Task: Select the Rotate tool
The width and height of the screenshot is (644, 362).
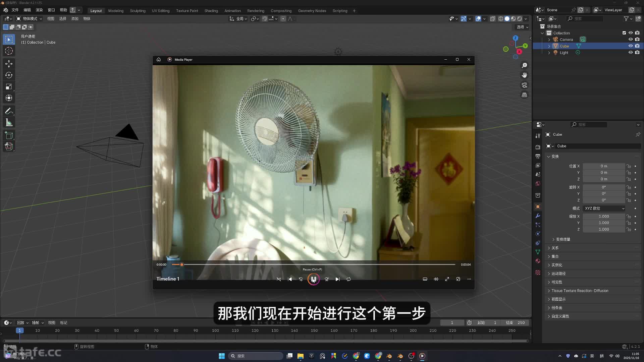Action: [x=9, y=75]
